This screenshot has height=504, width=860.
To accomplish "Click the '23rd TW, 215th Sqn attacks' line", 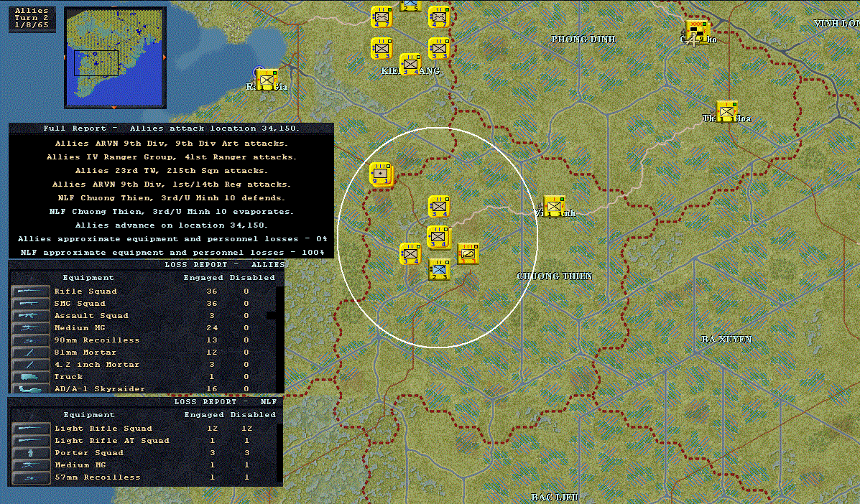I will pyautogui.click(x=171, y=170).
